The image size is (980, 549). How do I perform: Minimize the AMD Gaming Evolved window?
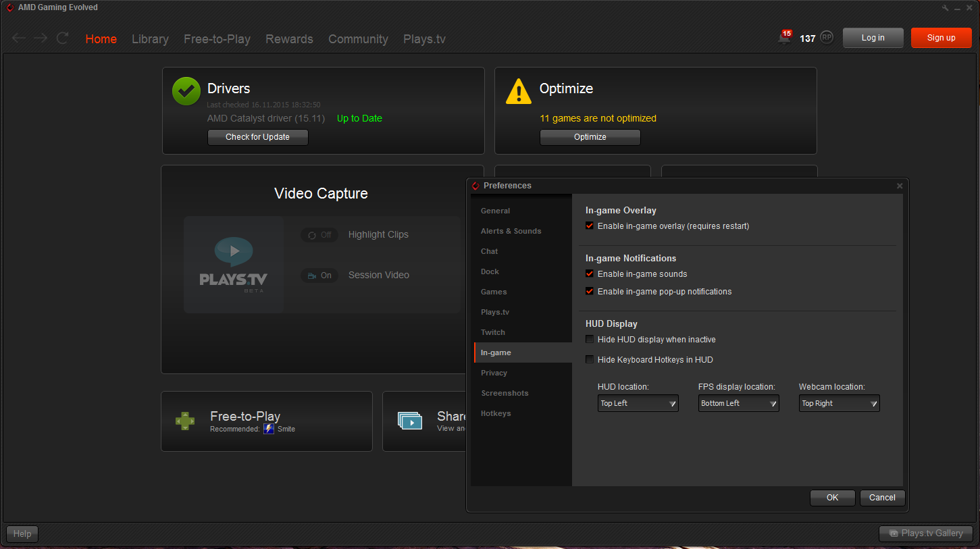pyautogui.click(x=957, y=7)
